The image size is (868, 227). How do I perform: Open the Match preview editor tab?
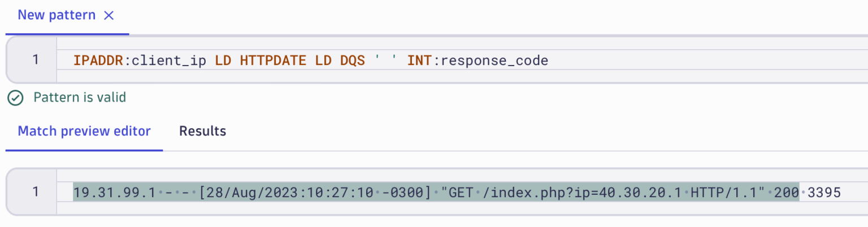point(84,132)
